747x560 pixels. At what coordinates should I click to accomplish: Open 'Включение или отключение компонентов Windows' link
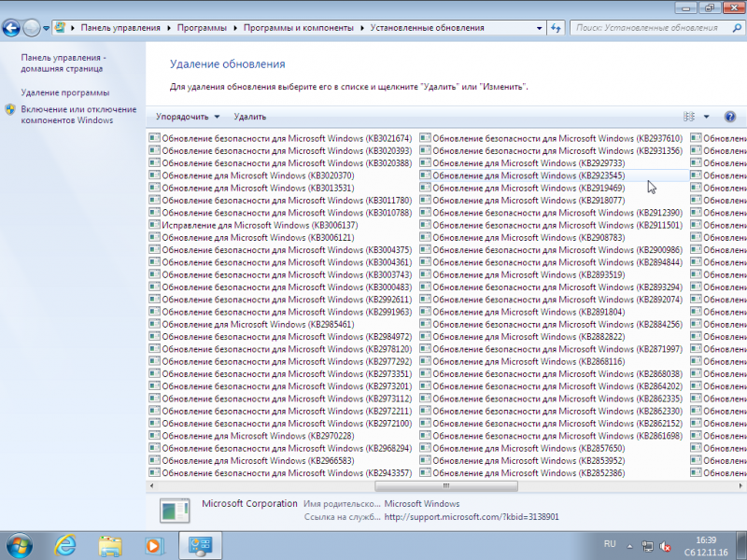78,115
